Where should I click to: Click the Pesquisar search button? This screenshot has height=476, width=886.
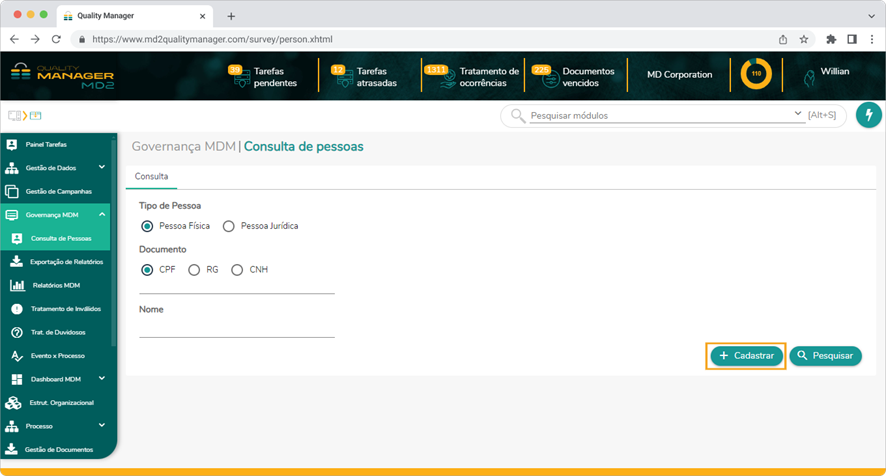point(825,355)
